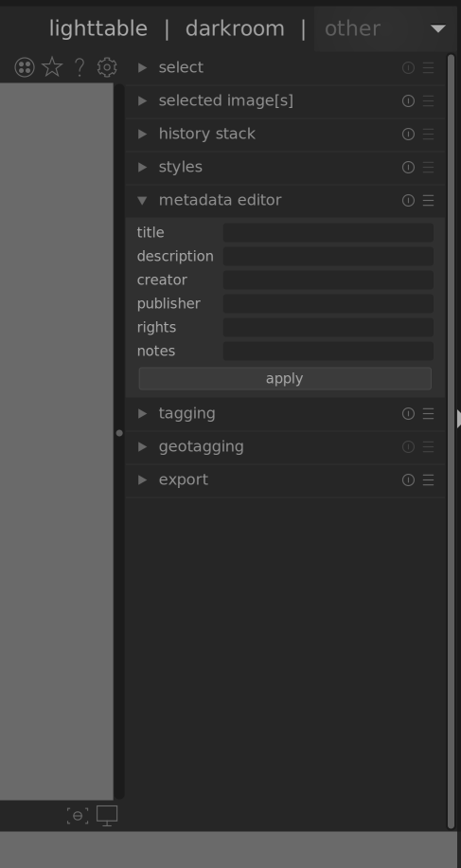Click the display profile monitor icon
The height and width of the screenshot is (868, 461).
point(107,816)
